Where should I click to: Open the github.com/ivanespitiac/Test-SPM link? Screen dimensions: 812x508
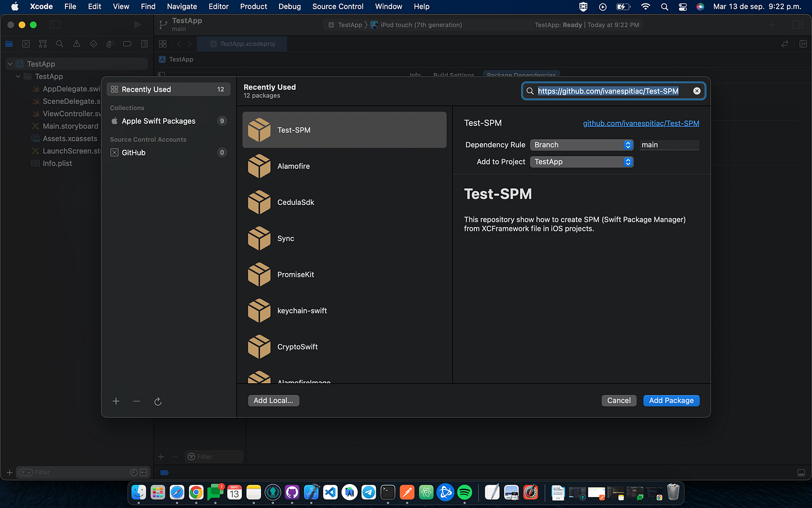coord(641,123)
